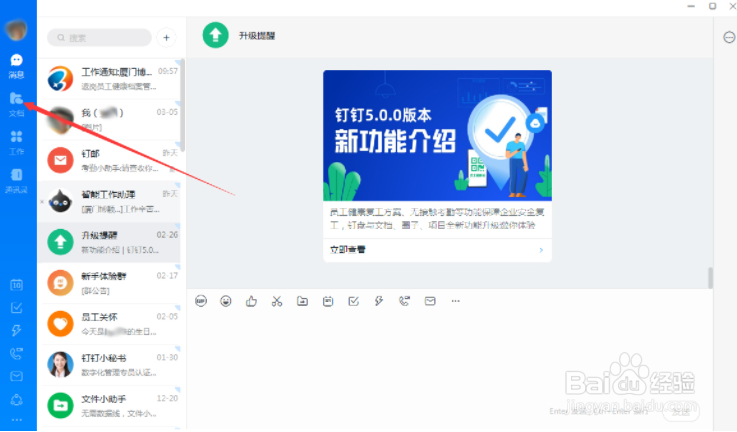737x432 pixels.
Task: Open the 员工关怀 conversation
Action: 109,324
